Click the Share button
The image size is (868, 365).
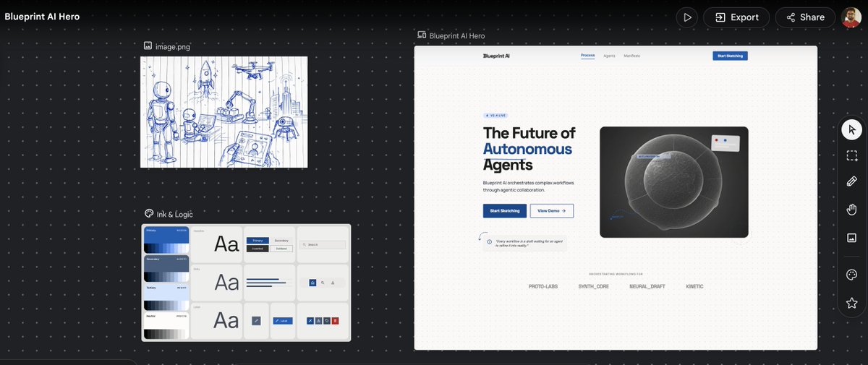tap(805, 17)
